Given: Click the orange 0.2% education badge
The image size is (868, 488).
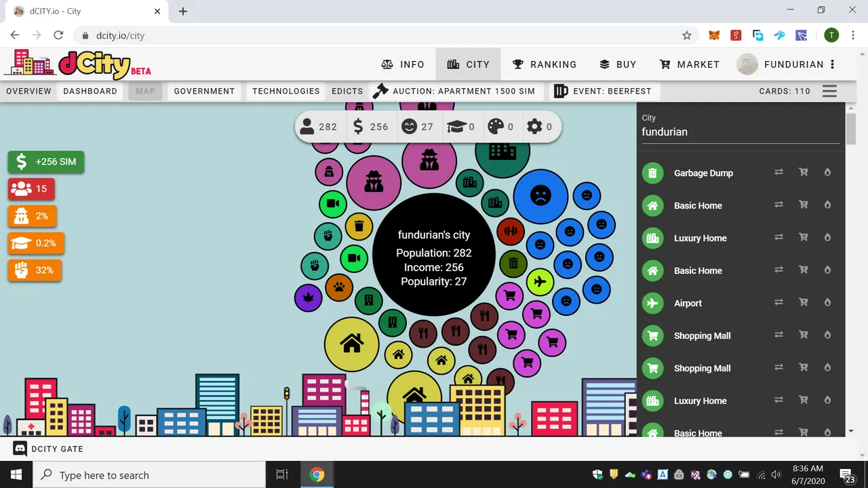Looking at the screenshot, I should point(36,243).
